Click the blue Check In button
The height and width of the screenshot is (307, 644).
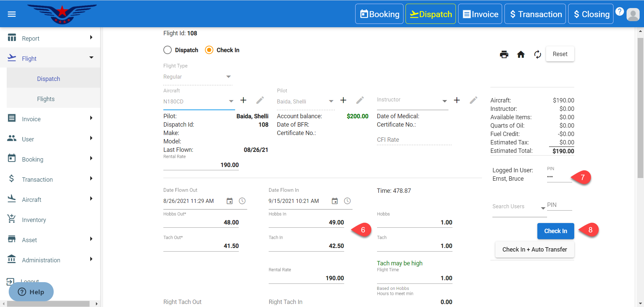coord(555,231)
